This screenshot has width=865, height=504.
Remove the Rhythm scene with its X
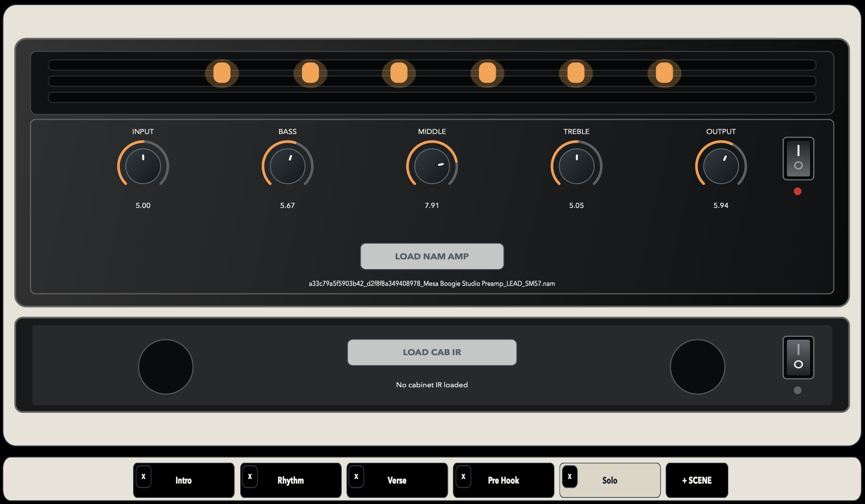tap(250, 477)
